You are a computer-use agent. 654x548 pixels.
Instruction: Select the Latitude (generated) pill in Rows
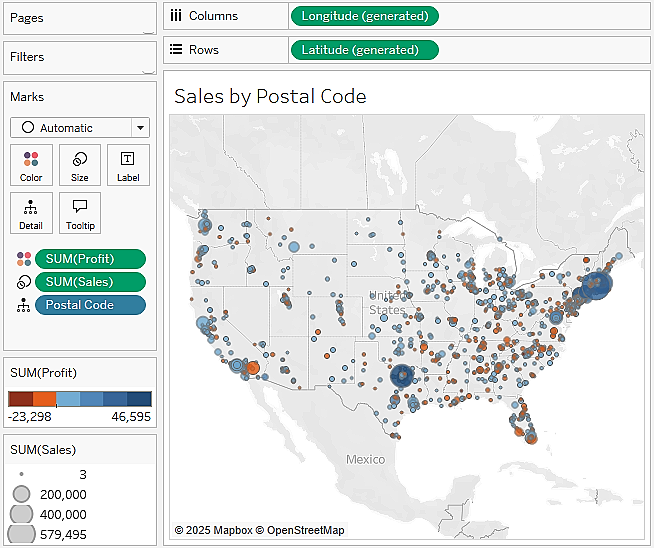pyautogui.click(x=364, y=50)
